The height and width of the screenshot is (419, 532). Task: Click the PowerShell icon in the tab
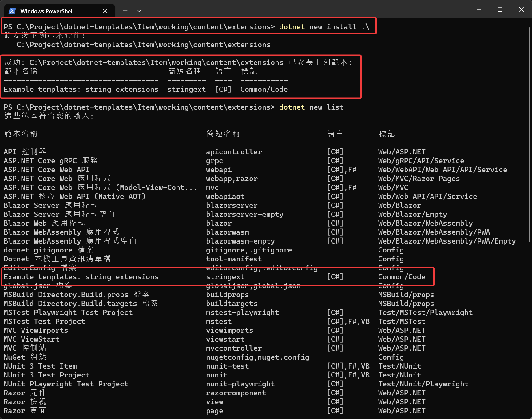click(x=12, y=11)
